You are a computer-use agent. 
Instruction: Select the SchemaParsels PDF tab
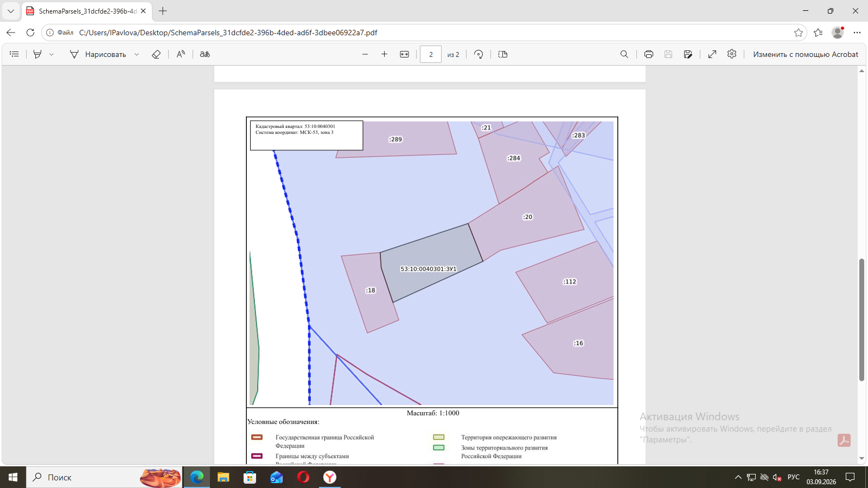[x=87, y=11]
